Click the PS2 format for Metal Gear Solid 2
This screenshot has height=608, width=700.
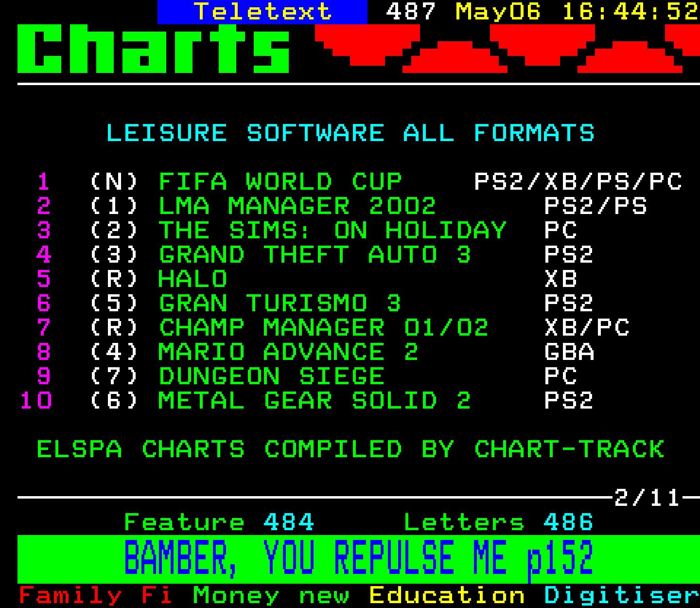coord(569,401)
